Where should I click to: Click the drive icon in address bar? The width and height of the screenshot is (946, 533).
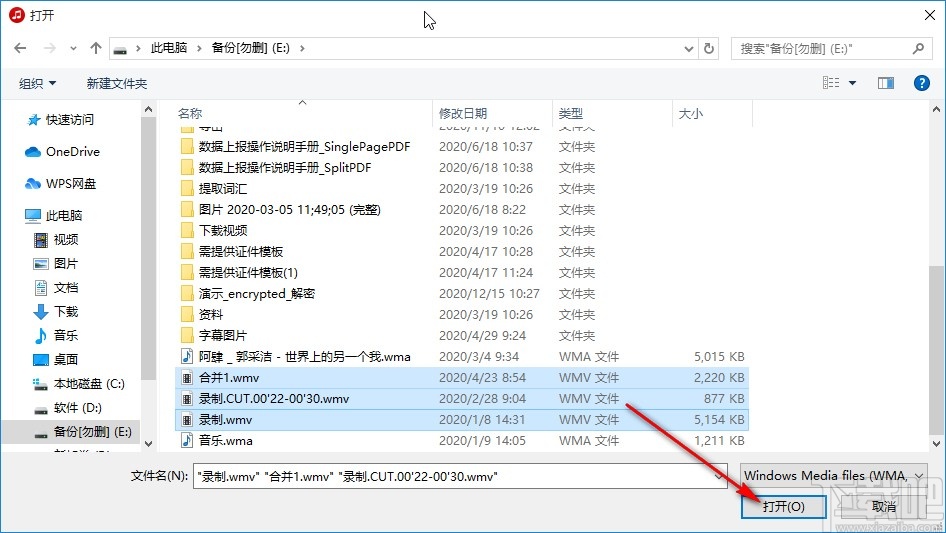click(x=120, y=49)
